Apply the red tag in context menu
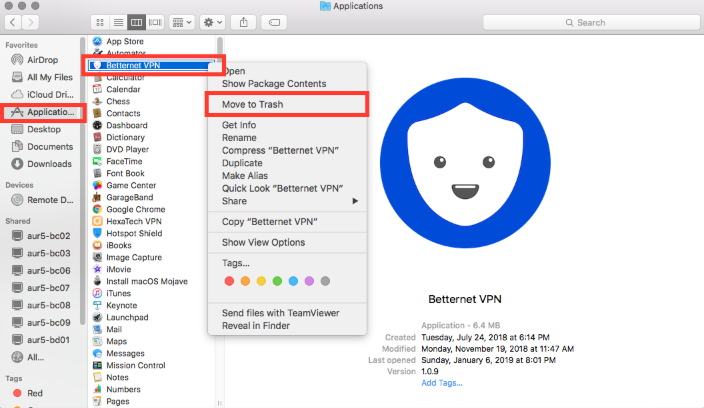Image resolution: width=704 pixels, height=408 pixels. point(229,281)
